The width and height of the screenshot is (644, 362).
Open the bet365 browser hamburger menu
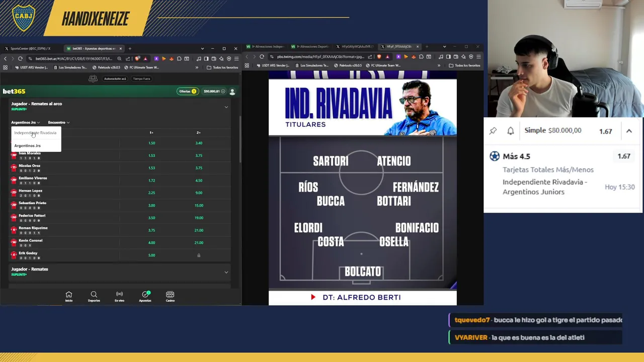coord(236,59)
